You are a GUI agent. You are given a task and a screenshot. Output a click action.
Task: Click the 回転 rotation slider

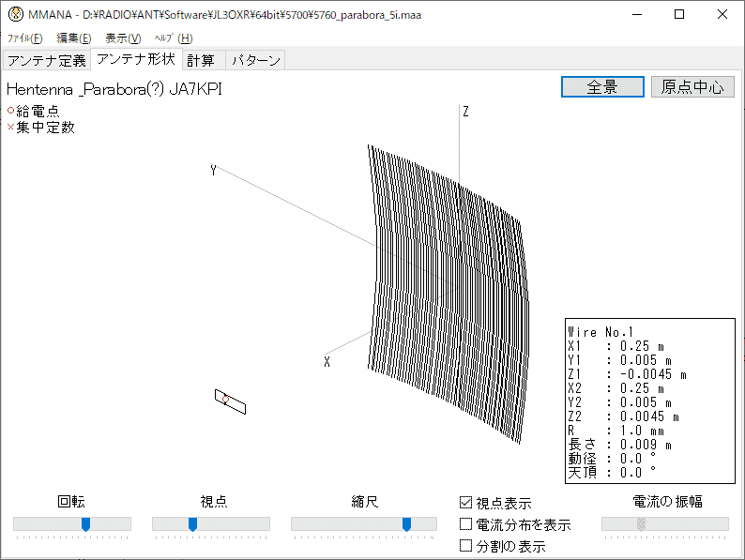(85, 524)
